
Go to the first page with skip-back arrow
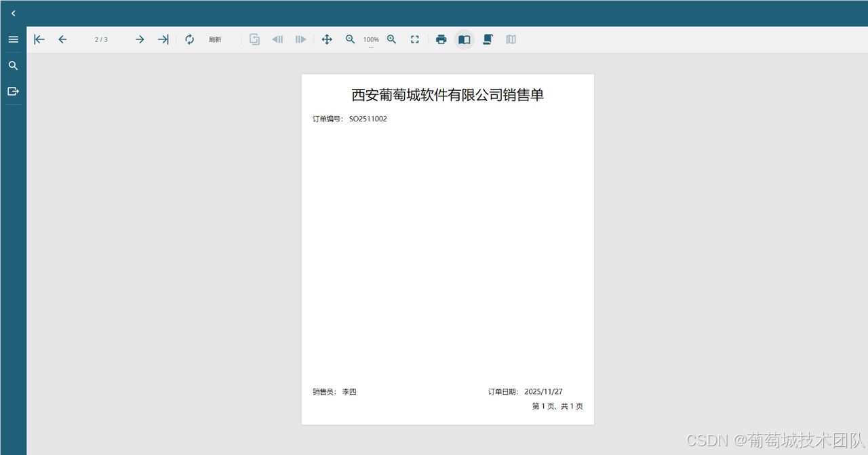[39, 39]
